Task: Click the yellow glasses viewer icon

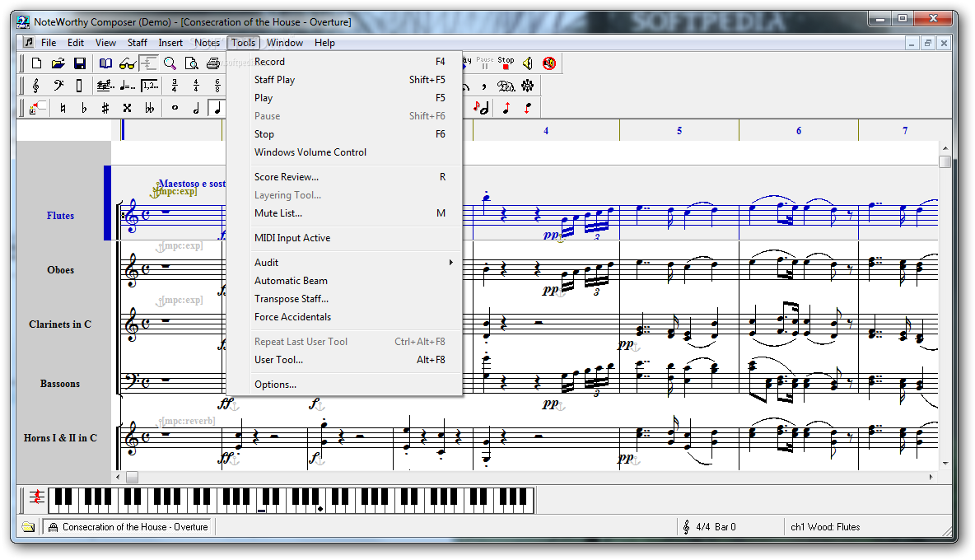Action: click(x=128, y=63)
